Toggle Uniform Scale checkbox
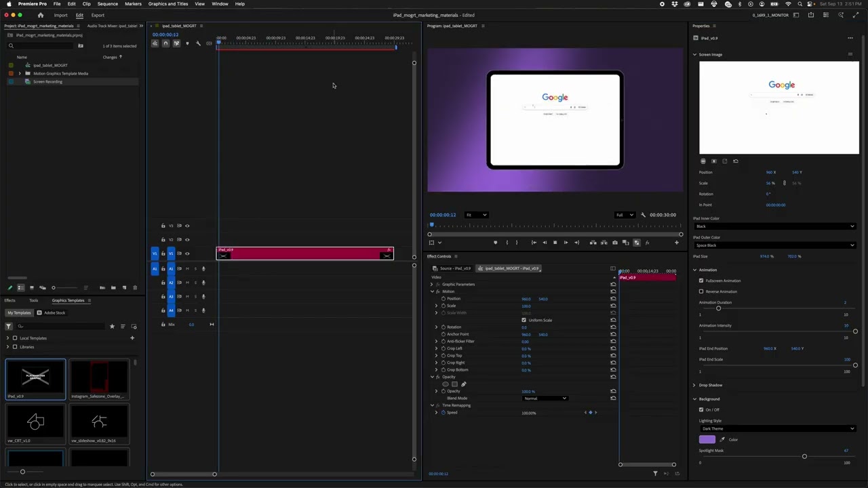This screenshot has width=868, height=488. tap(524, 320)
